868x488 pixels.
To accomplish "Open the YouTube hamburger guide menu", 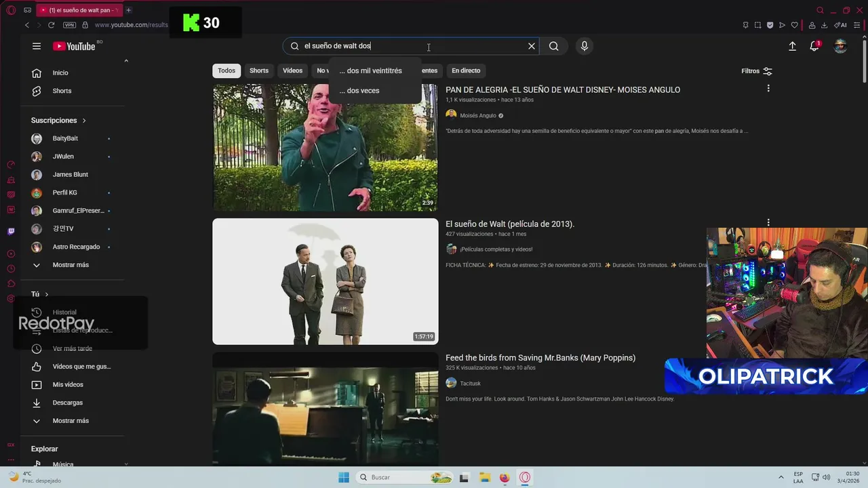I will click(37, 46).
